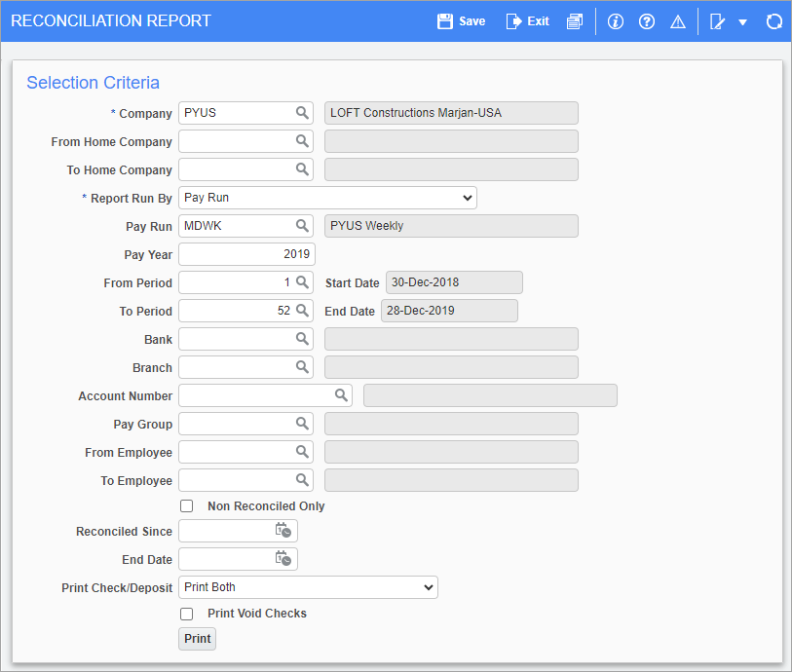Open the To Period lookup icon
Image resolution: width=792 pixels, height=672 pixels.
pos(302,311)
